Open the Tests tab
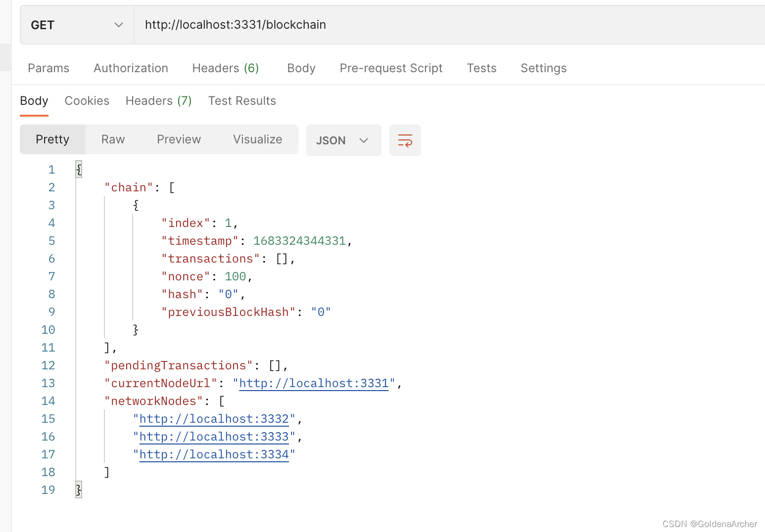765x532 pixels. [x=481, y=68]
